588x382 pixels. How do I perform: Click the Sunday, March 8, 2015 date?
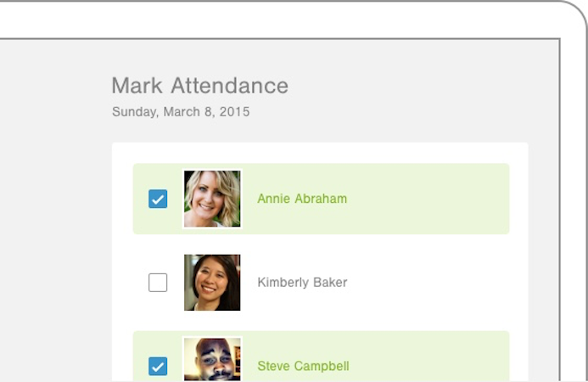click(181, 111)
